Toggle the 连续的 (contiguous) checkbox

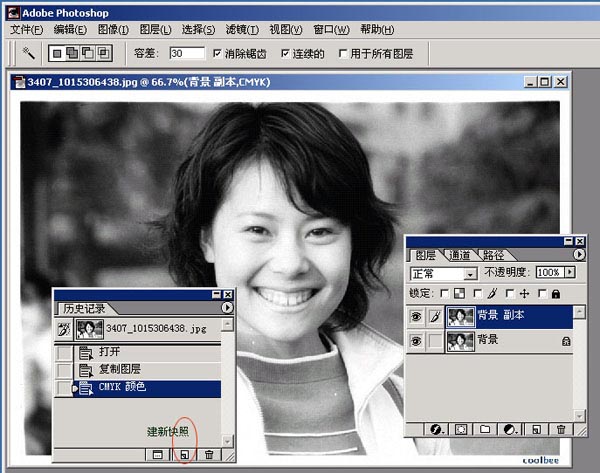[285, 53]
